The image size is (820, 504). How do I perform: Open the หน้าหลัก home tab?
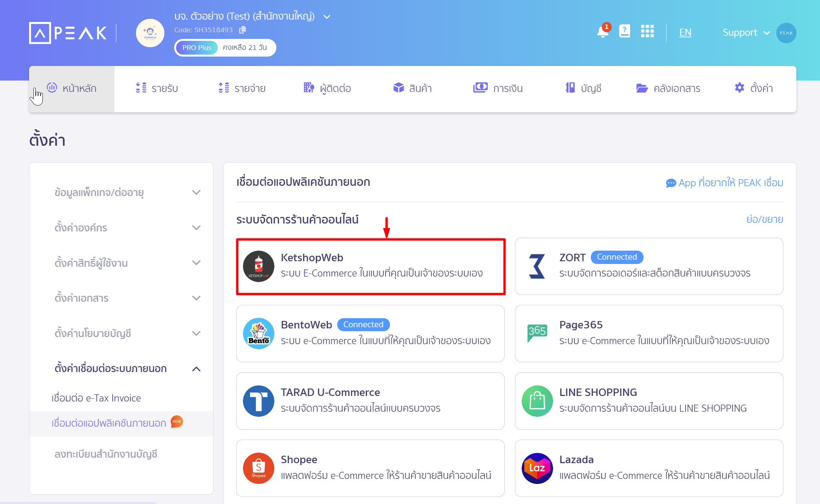tap(72, 89)
